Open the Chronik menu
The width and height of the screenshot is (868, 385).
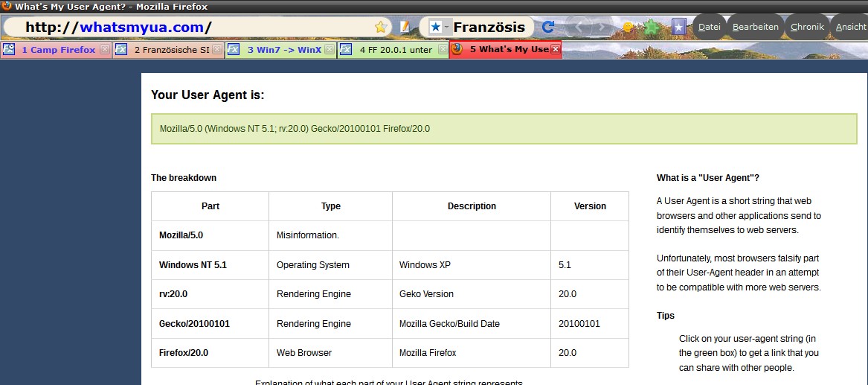tap(807, 27)
